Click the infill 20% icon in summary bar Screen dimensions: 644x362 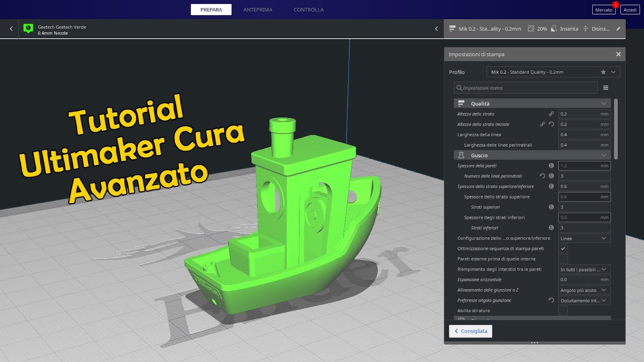point(531,29)
